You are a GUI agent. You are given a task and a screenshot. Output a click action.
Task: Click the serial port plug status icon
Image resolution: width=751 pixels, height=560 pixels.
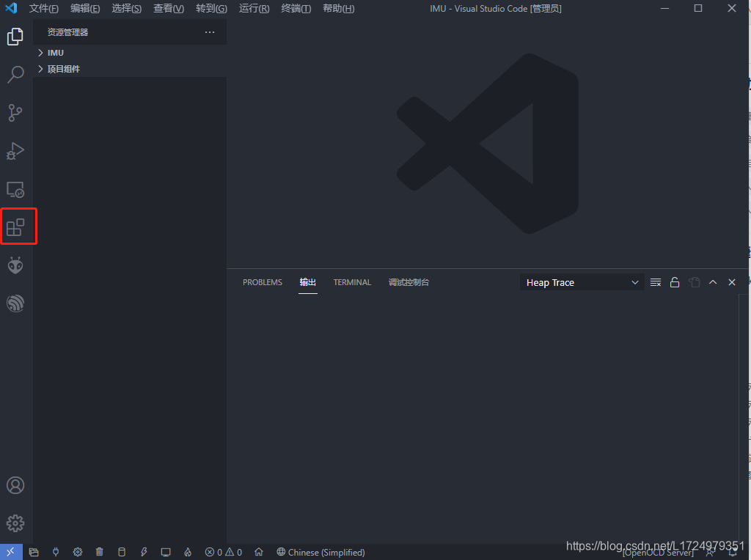[56, 552]
